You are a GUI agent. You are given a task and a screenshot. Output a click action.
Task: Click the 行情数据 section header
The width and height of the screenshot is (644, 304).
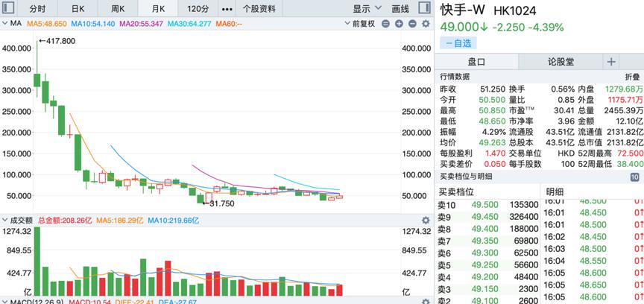point(455,77)
